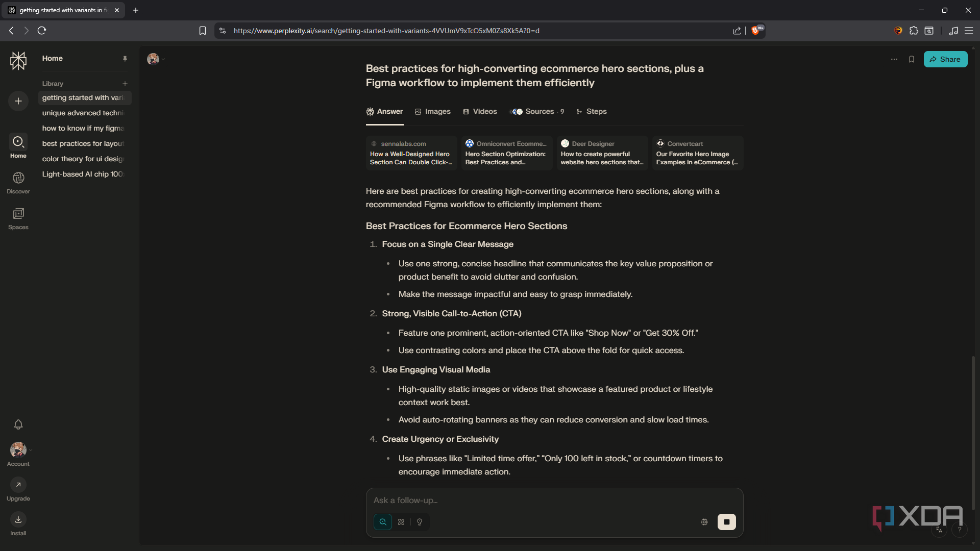
Task: Open browser extensions puzzle icon
Action: (x=914, y=31)
